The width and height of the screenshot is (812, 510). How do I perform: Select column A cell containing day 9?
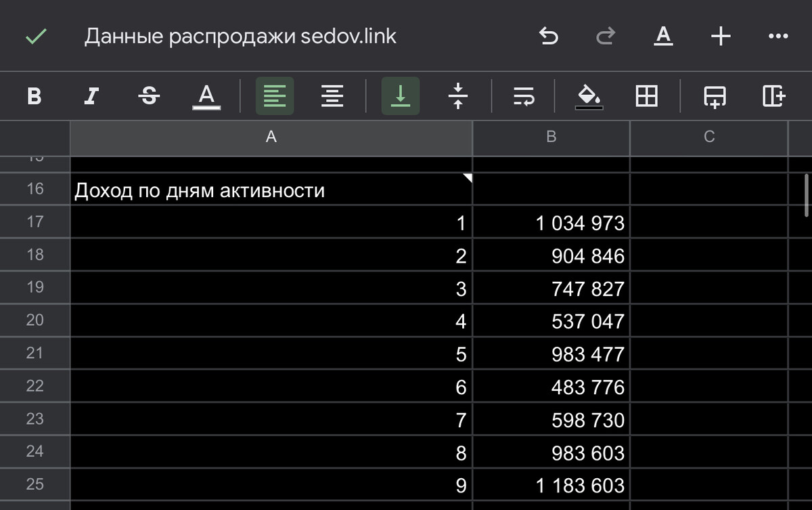[x=271, y=486]
